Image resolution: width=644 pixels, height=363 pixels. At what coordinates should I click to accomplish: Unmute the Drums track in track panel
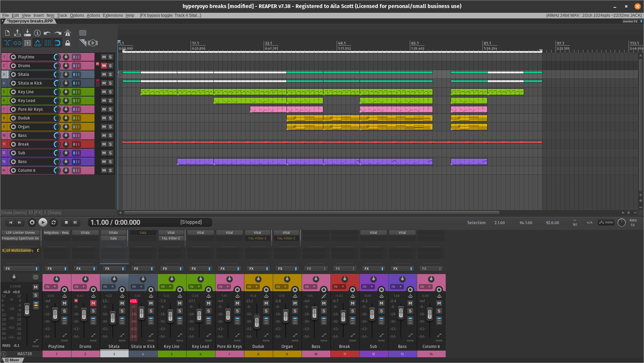[x=104, y=66]
